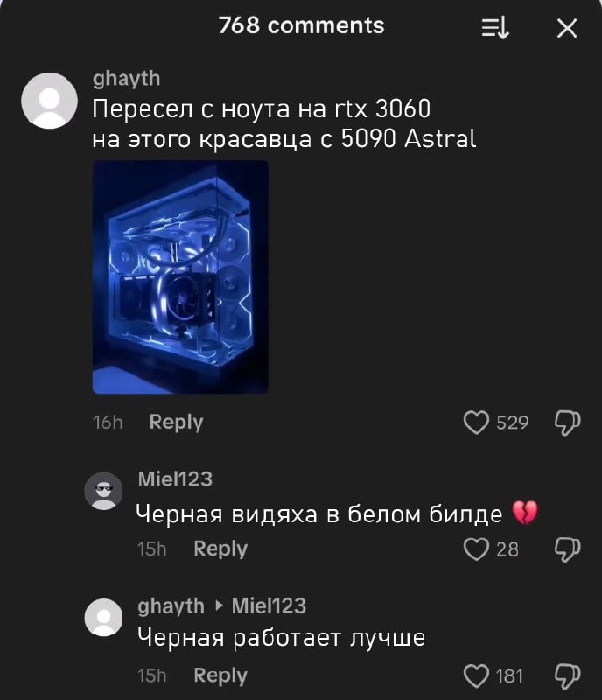
Task: Dislike ghayth's top comment
Action: [567, 423]
